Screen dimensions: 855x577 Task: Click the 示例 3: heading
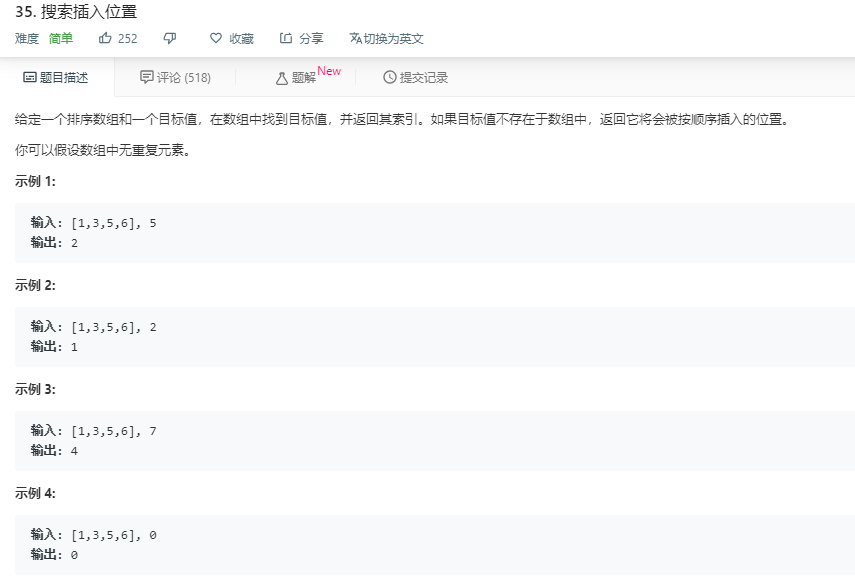coord(35,389)
